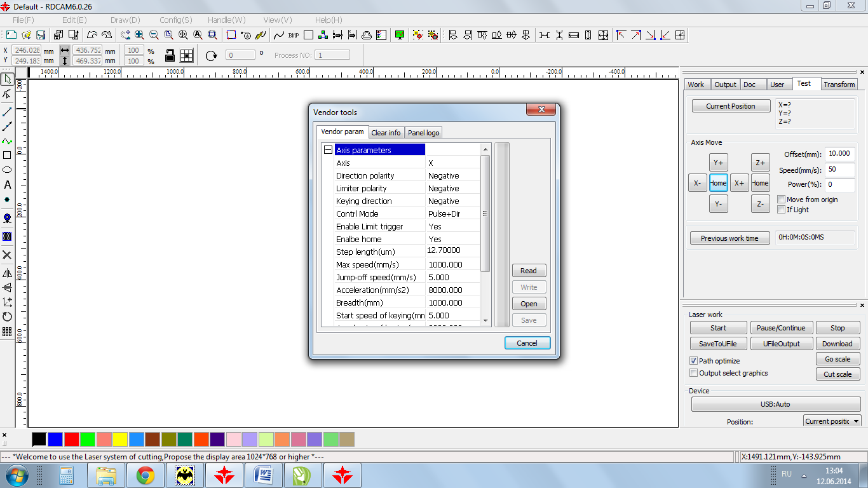
Task: Select the Text tool in left toolbar
Action: coord(7,185)
